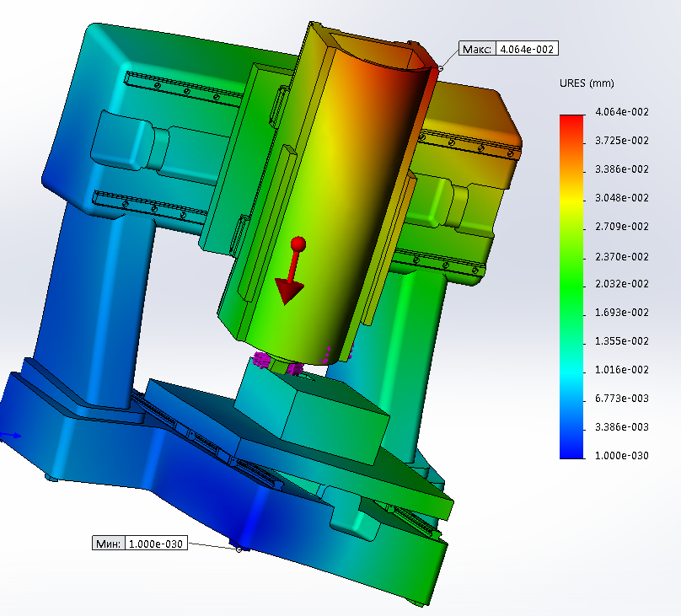The width and height of the screenshot is (681, 616).
Task: Select legend value 2.709e-002
Action: pyautogui.click(x=622, y=226)
